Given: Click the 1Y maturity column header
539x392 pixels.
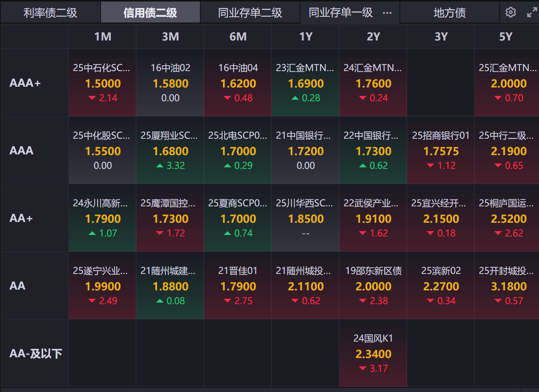Looking at the screenshot, I should click(305, 37).
